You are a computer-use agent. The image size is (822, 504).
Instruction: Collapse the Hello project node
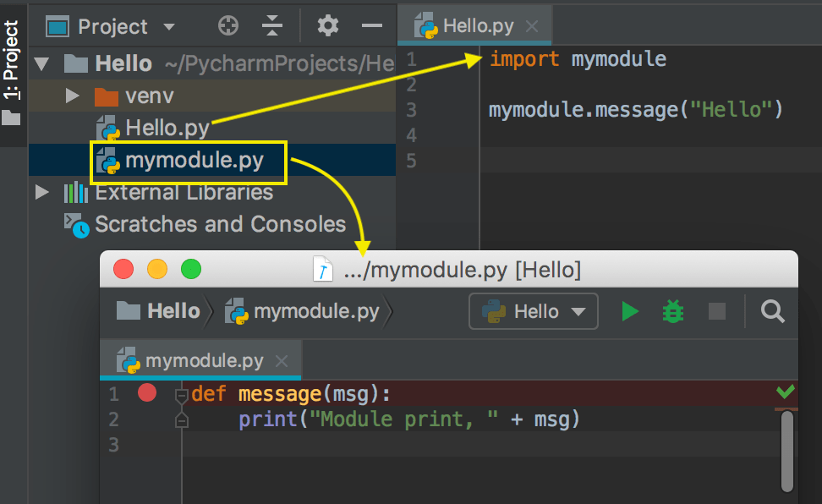pyautogui.click(x=41, y=63)
